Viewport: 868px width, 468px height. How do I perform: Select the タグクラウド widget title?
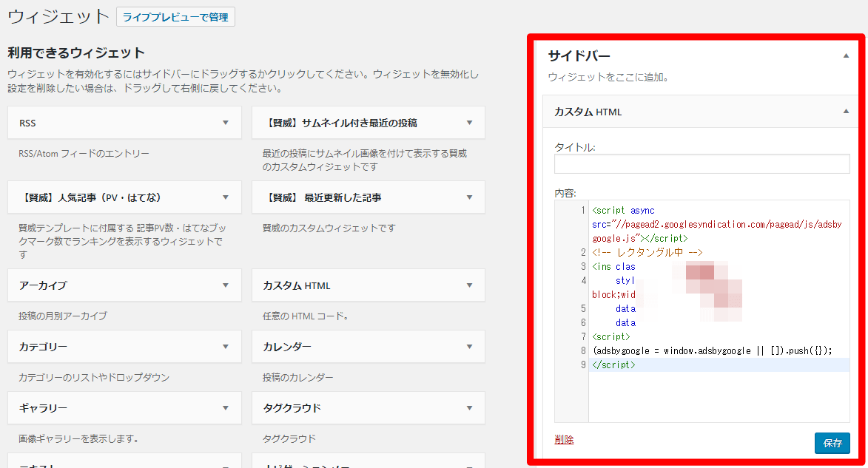pyautogui.click(x=292, y=408)
